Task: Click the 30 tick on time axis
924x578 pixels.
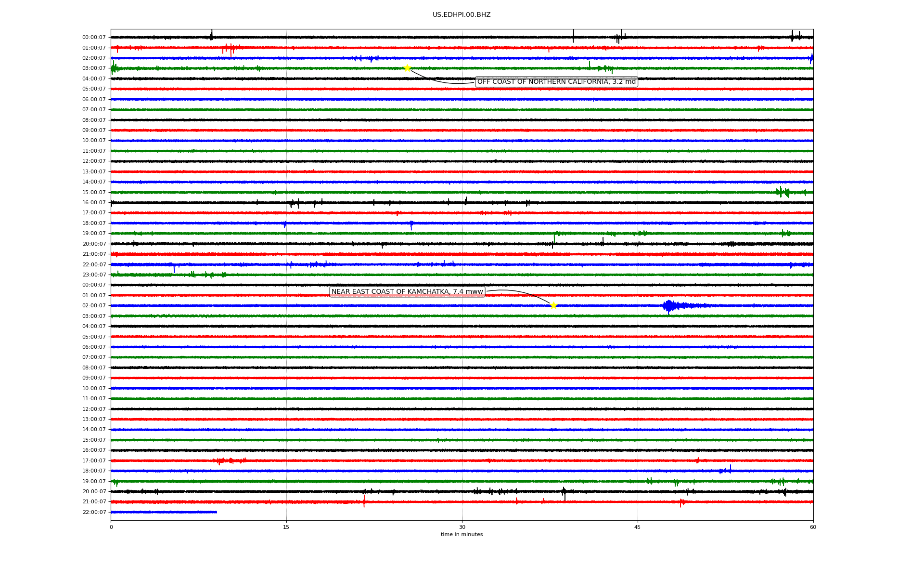Action: pos(462,527)
